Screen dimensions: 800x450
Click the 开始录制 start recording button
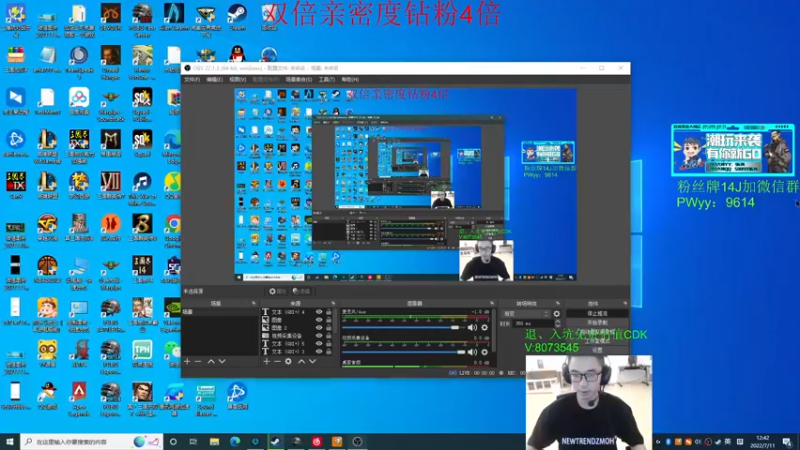tap(597, 323)
